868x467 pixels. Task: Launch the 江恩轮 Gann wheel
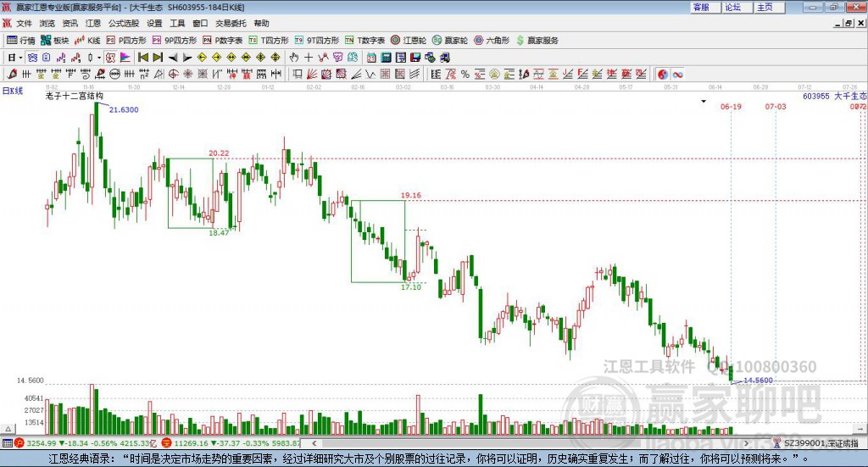pos(409,41)
